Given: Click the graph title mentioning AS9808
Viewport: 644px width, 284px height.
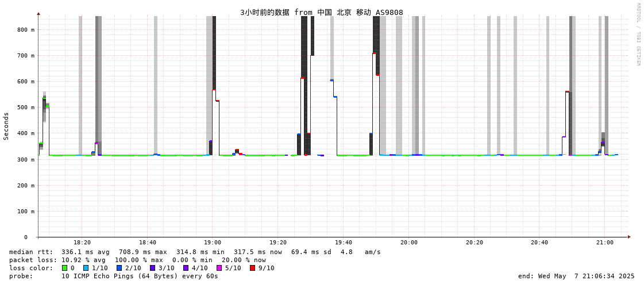Looking at the screenshot, I should (x=322, y=12).
